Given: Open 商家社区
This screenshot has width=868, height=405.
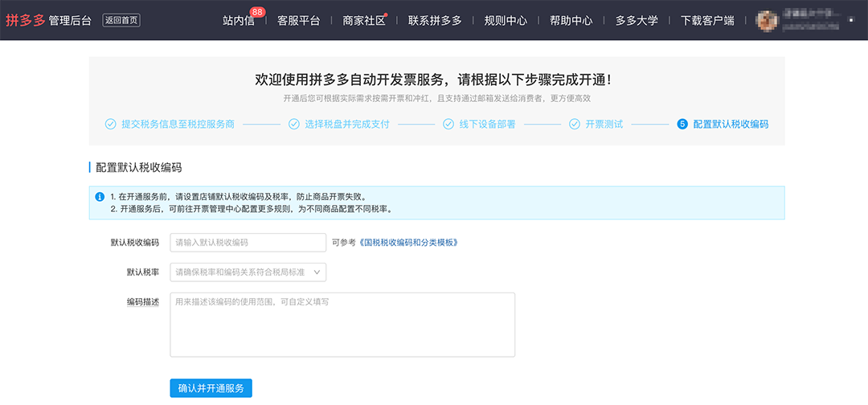Looking at the screenshot, I should click(364, 20).
